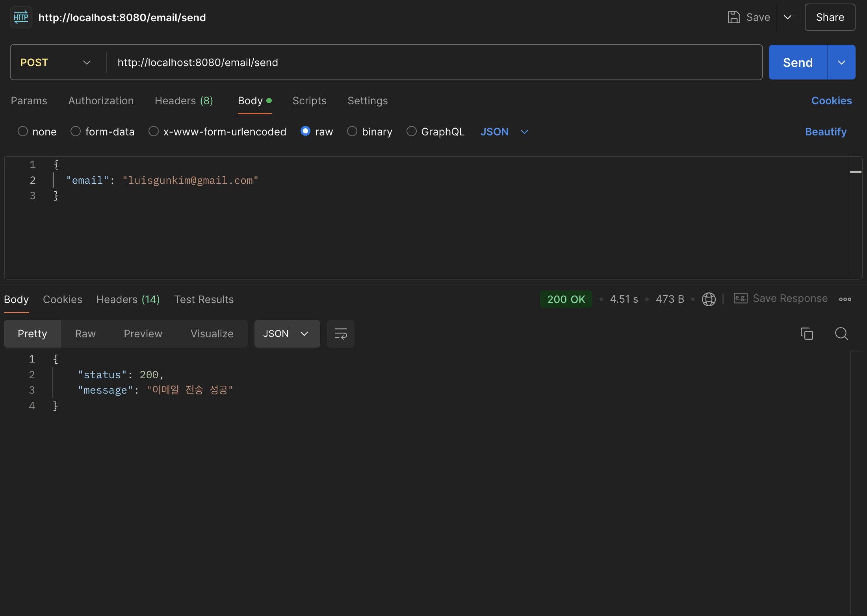Click the Save Response example icon
Viewport: 867px width, 616px height.
(x=740, y=299)
